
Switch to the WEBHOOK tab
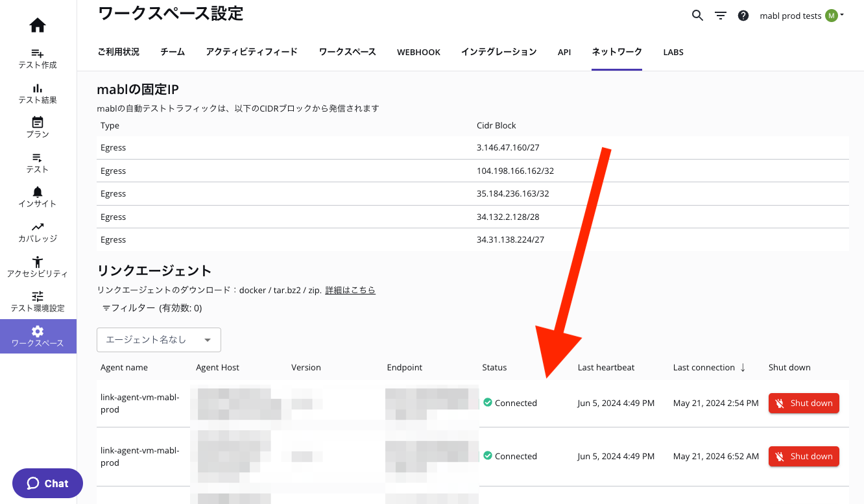coord(418,52)
